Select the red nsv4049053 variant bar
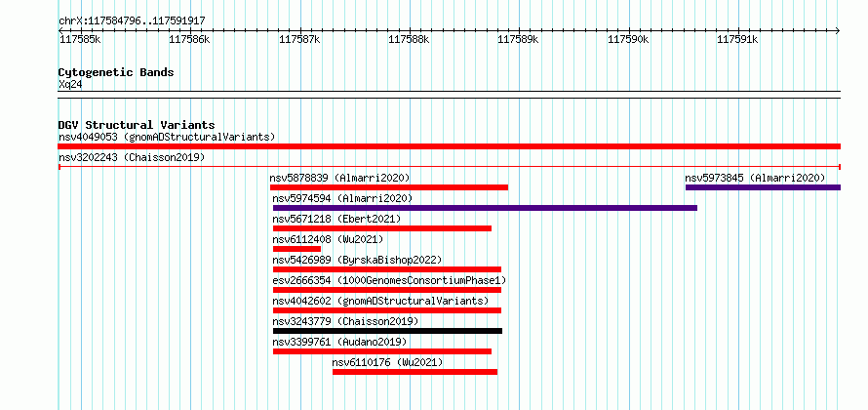 (x=449, y=146)
